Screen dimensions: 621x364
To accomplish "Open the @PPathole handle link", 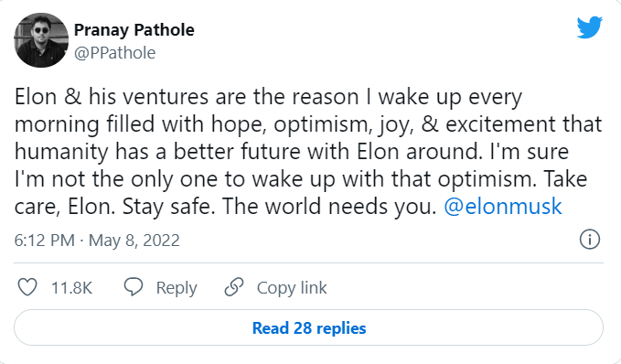I will 115,53.
